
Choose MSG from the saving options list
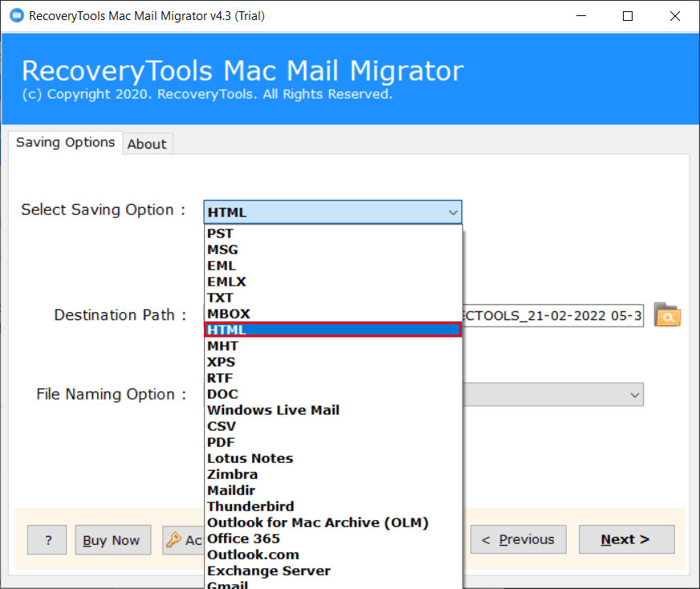333,250
